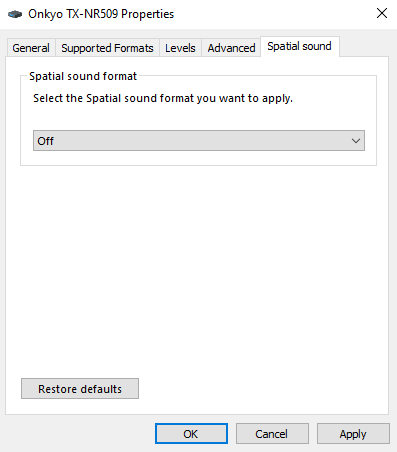Click the empty area below the group box
Image resolution: width=397 pixels, height=452 pixels.
coord(197,267)
